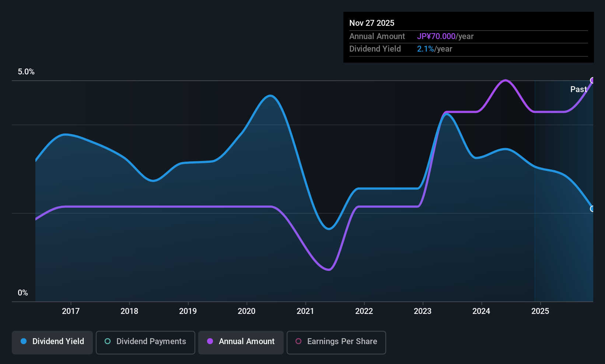Toggle the Dividend Yield series

click(52, 343)
